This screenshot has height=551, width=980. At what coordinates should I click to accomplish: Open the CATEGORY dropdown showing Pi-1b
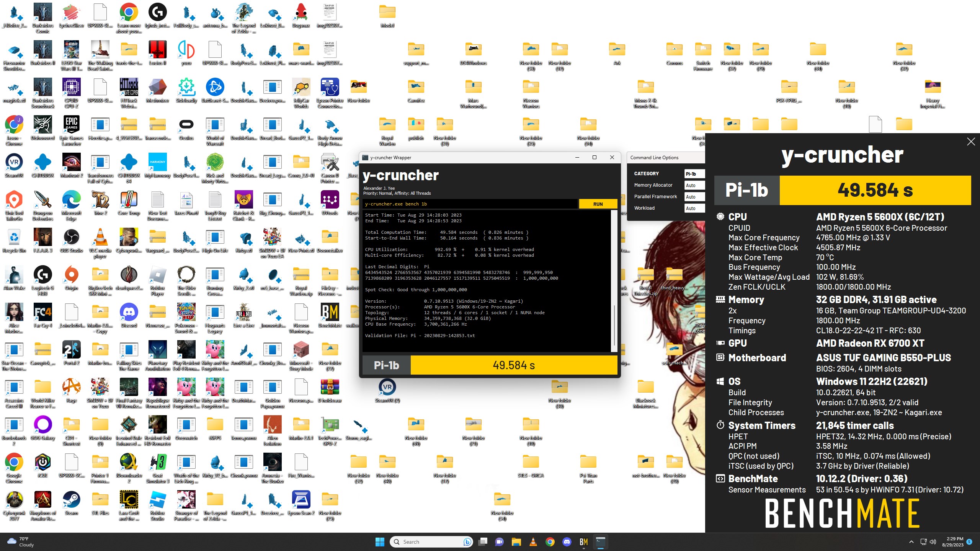[694, 174]
